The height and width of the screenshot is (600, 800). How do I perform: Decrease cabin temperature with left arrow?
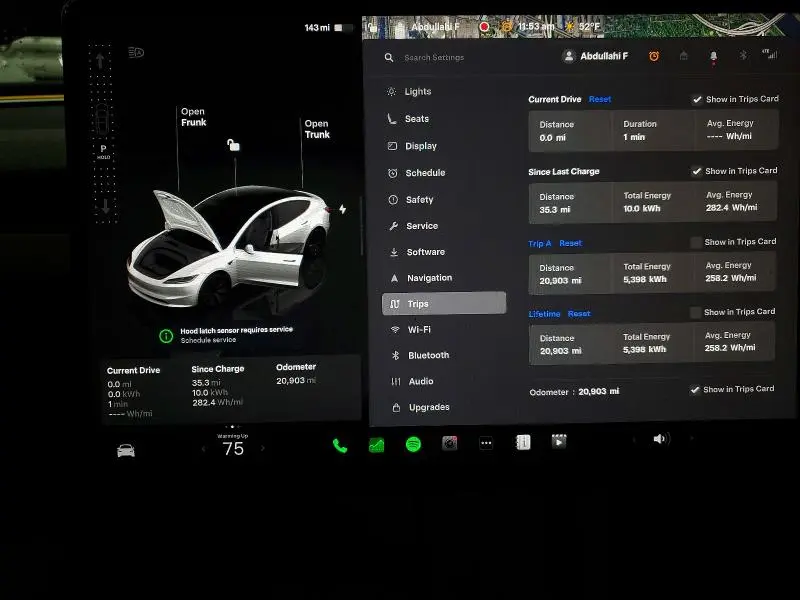pos(204,449)
